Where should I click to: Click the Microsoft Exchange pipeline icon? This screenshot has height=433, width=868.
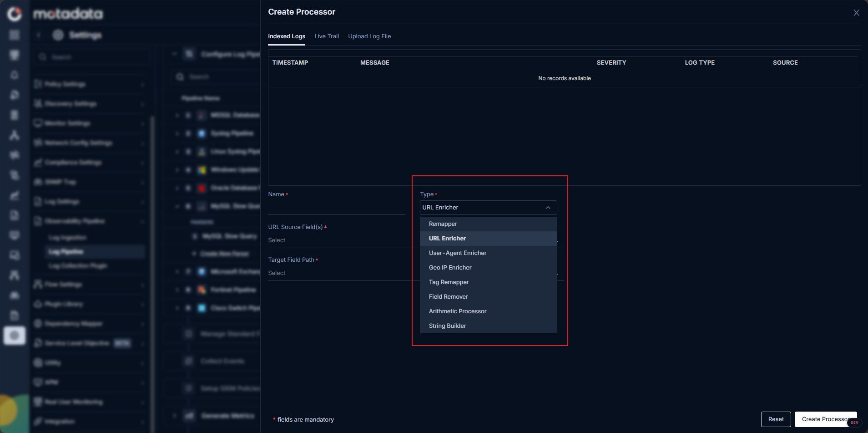click(202, 271)
